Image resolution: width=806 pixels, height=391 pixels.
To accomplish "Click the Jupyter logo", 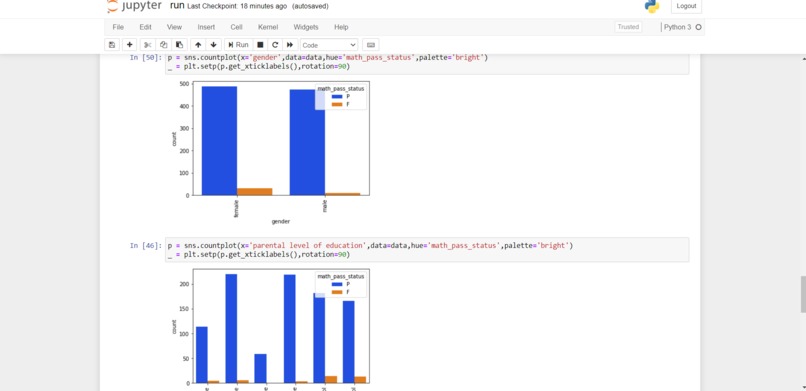I will 134,6.
